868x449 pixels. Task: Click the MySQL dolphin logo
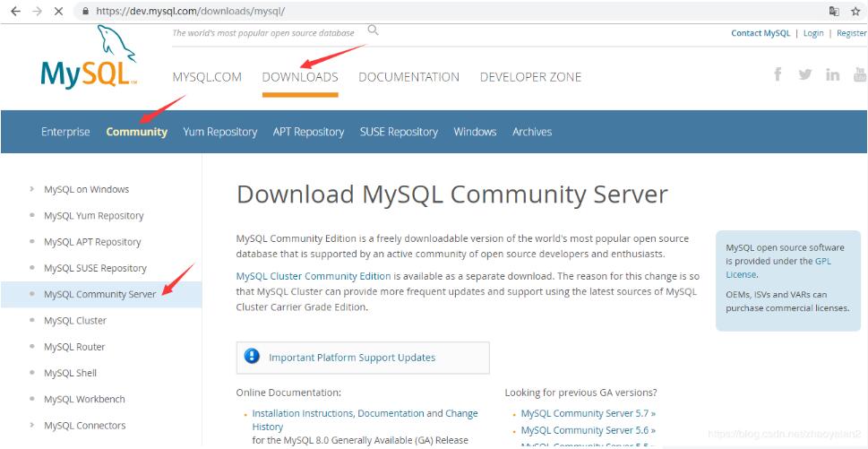pyautogui.click(x=89, y=57)
